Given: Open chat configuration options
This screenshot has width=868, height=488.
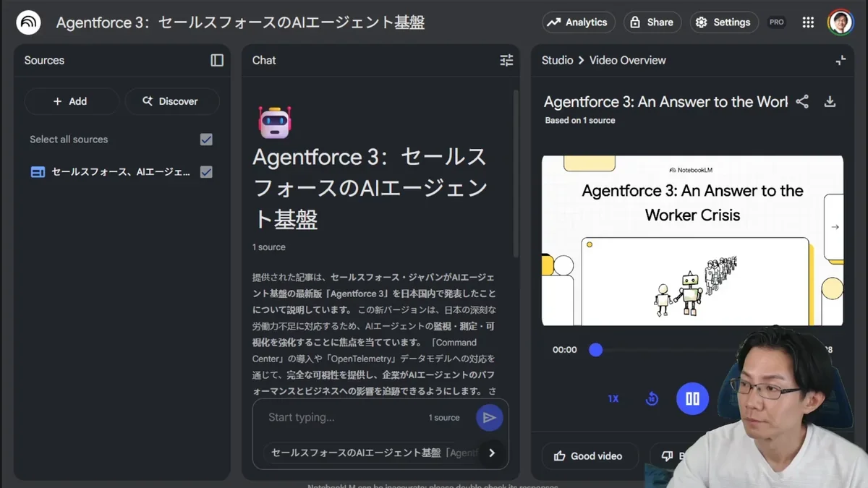Looking at the screenshot, I should 506,61.
